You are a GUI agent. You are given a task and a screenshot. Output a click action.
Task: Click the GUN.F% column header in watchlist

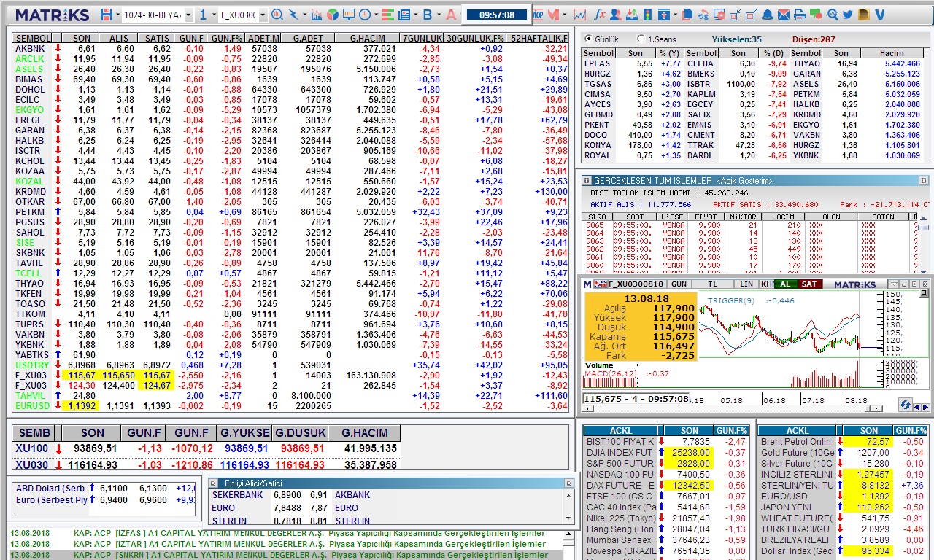(x=226, y=38)
